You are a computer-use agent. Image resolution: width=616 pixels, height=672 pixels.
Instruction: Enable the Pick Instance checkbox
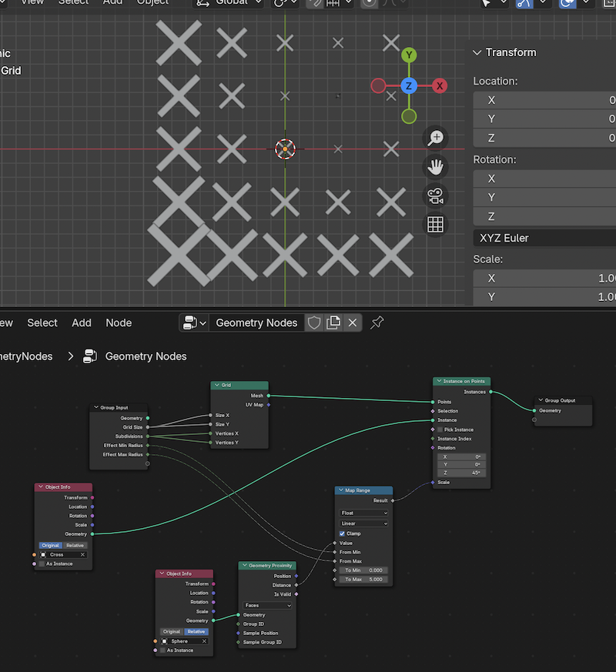click(x=439, y=430)
